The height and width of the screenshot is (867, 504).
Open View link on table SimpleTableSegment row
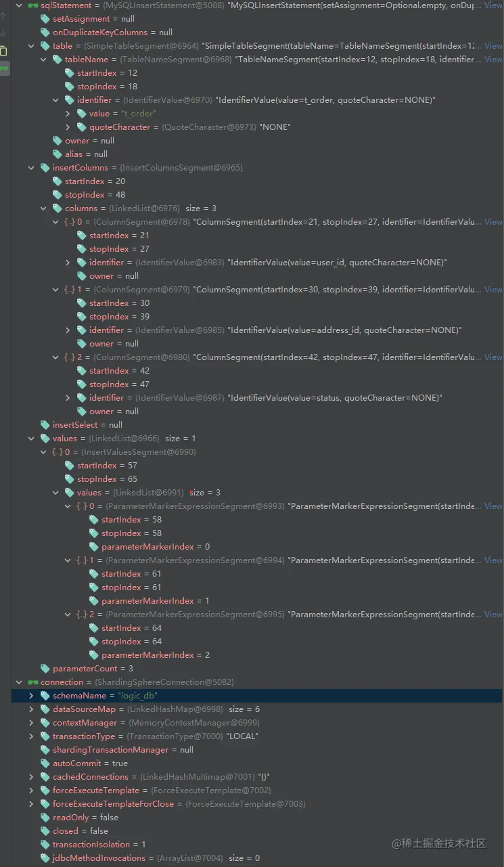tap(493, 46)
